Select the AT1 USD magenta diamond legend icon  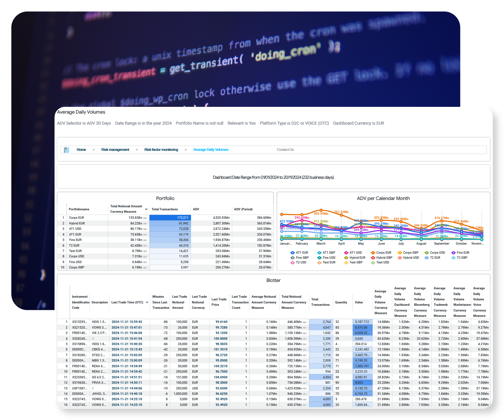pyautogui.click(x=346, y=253)
